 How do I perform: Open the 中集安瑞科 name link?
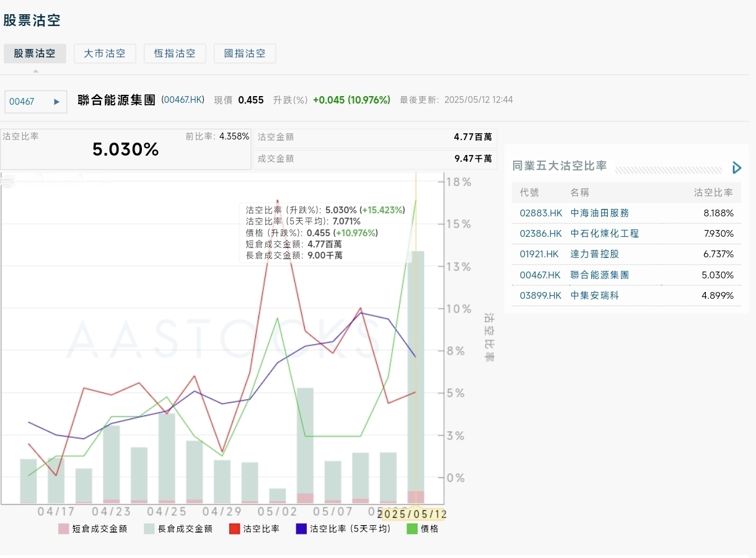pyautogui.click(x=594, y=295)
